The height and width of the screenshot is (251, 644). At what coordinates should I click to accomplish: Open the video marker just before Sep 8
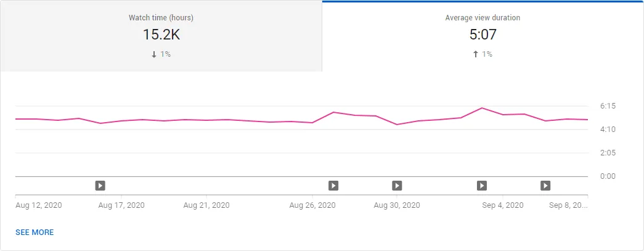pos(545,186)
